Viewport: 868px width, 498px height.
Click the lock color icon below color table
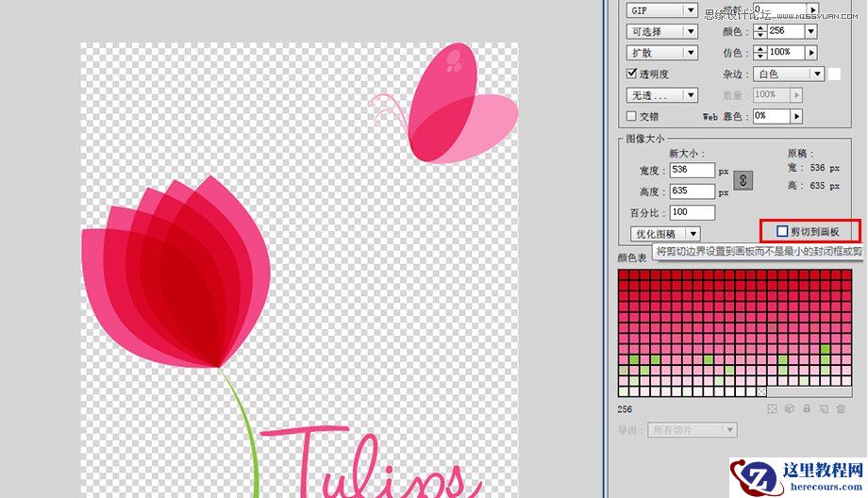806,408
